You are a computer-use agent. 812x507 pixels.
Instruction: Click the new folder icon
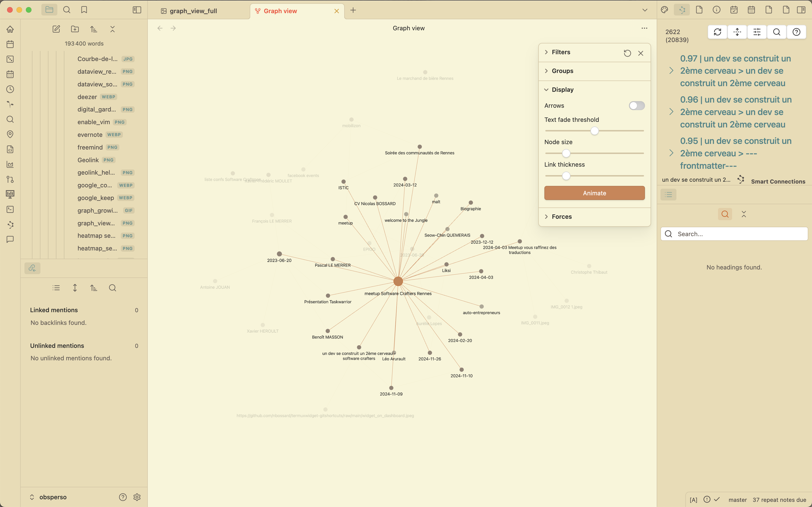tap(75, 29)
